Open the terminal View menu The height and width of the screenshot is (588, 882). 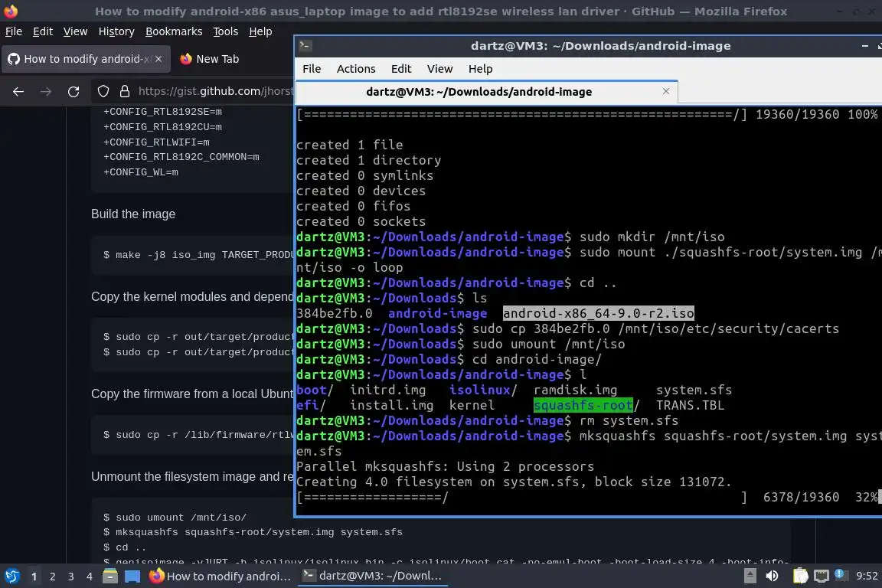pos(440,69)
